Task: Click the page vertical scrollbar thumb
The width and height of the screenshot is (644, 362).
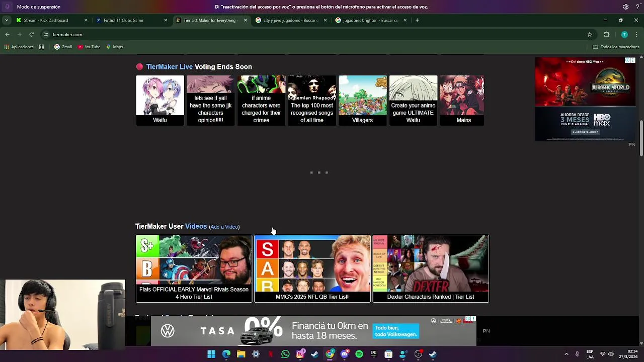Action: (x=641, y=138)
